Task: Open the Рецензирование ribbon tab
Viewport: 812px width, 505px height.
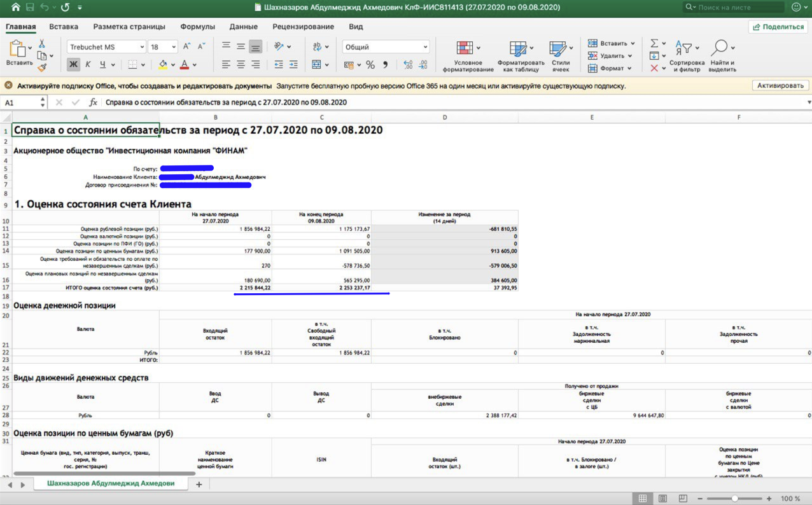Action: pos(303,27)
